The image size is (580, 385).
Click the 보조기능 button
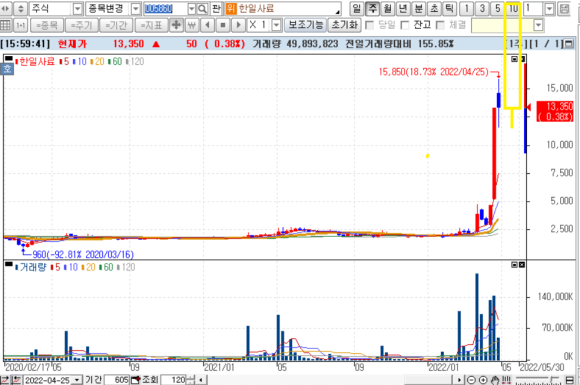(x=306, y=25)
